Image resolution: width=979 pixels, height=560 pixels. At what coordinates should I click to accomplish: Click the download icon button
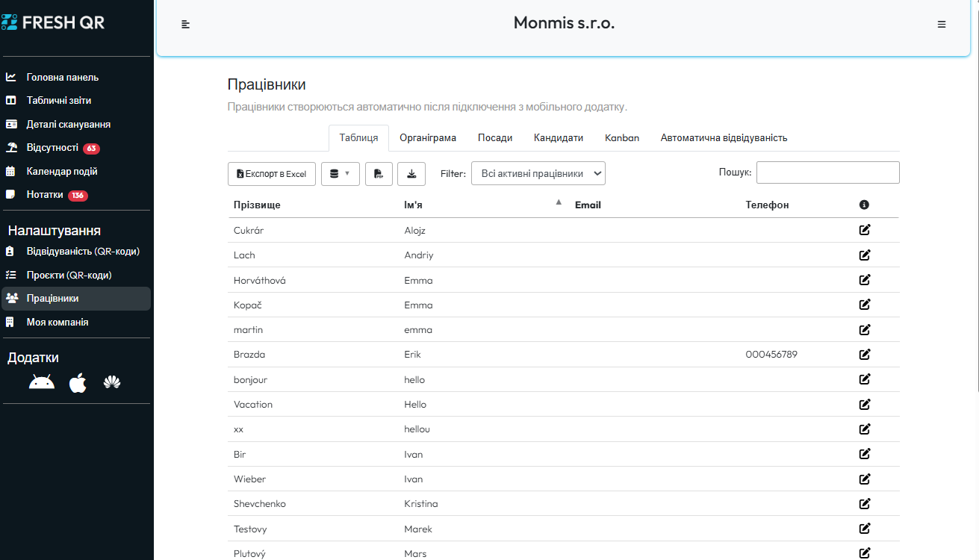tap(411, 174)
